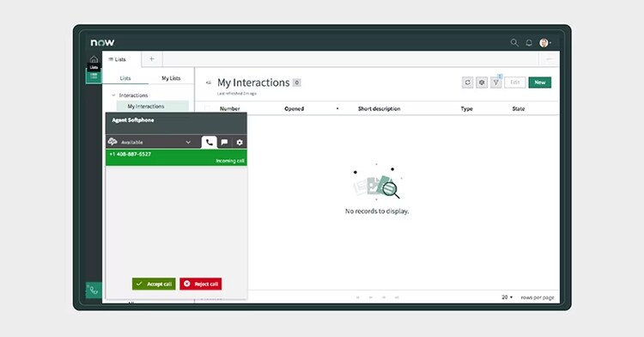Sort by the Type column
The height and width of the screenshot is (337, 644).
click(x=466, y=109)
